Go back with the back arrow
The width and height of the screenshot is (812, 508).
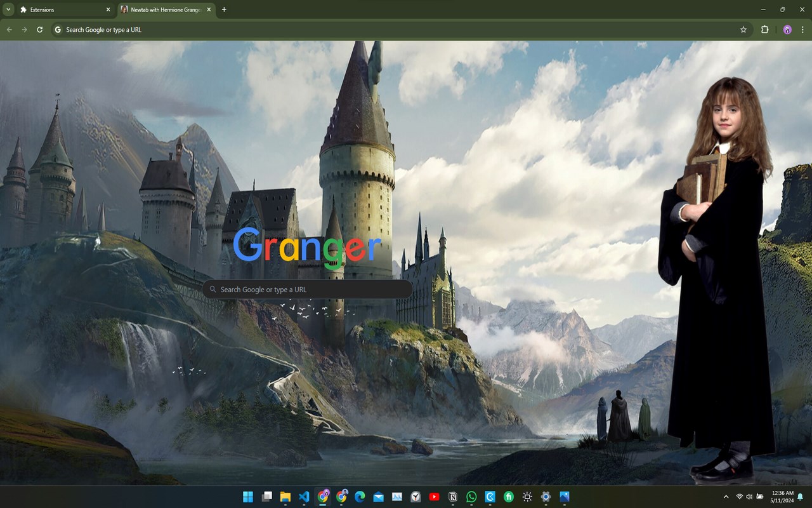pyautogui.click(x=9, y=30)
